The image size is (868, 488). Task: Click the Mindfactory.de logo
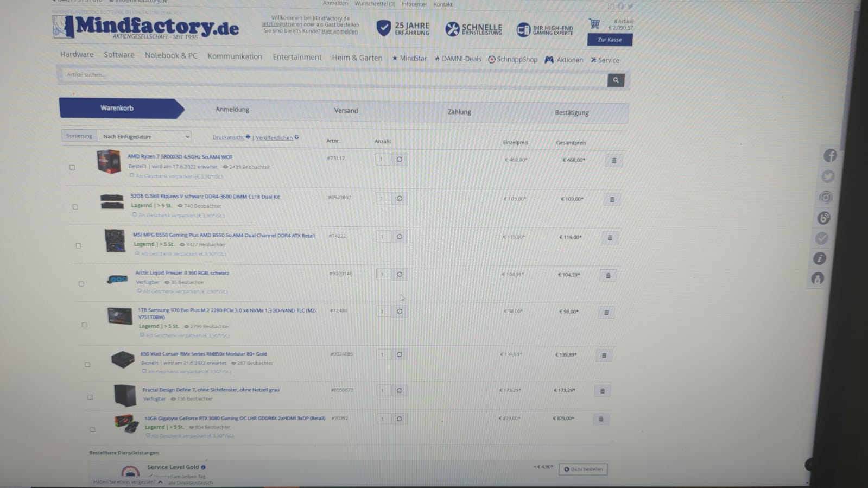[145, 27]
